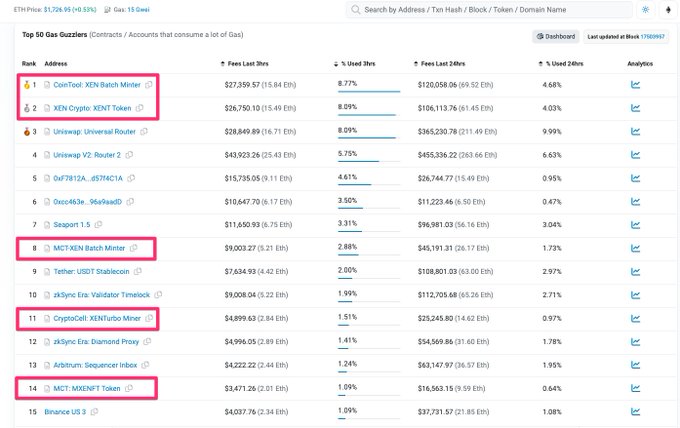Open Uniswap V2: Router 2 link
The image size is (680, 428).
(x=87, y=155)
